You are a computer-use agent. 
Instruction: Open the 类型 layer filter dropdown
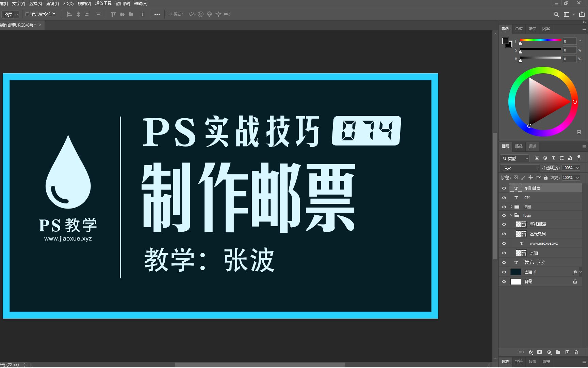pyautogui.click(x=515, y=158)
